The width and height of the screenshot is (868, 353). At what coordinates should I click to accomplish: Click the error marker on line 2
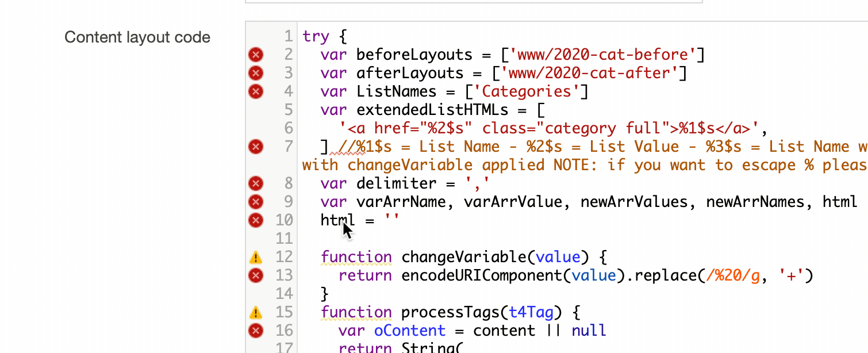click(x=255, y=55)
